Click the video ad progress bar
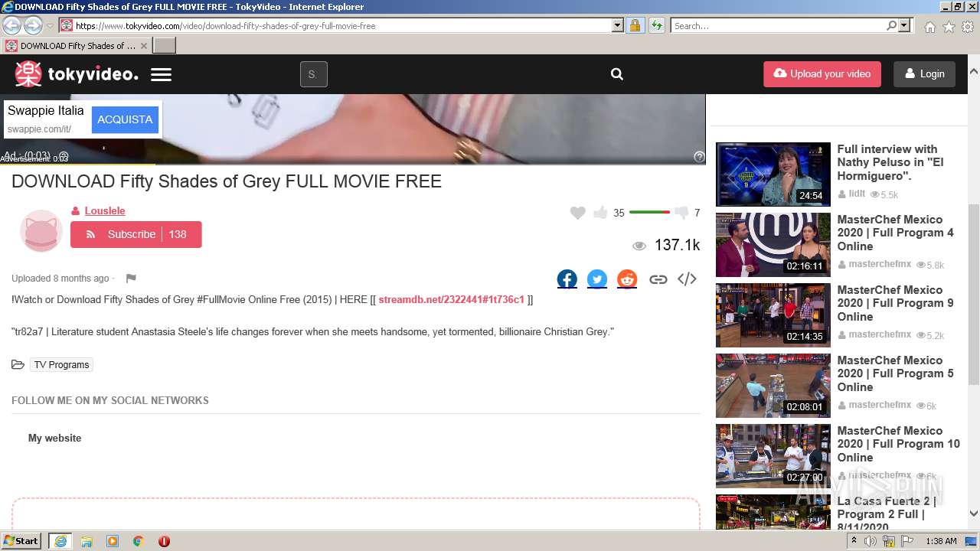The image size is (980, 551). pyautogui.click(x=353, y=164)
